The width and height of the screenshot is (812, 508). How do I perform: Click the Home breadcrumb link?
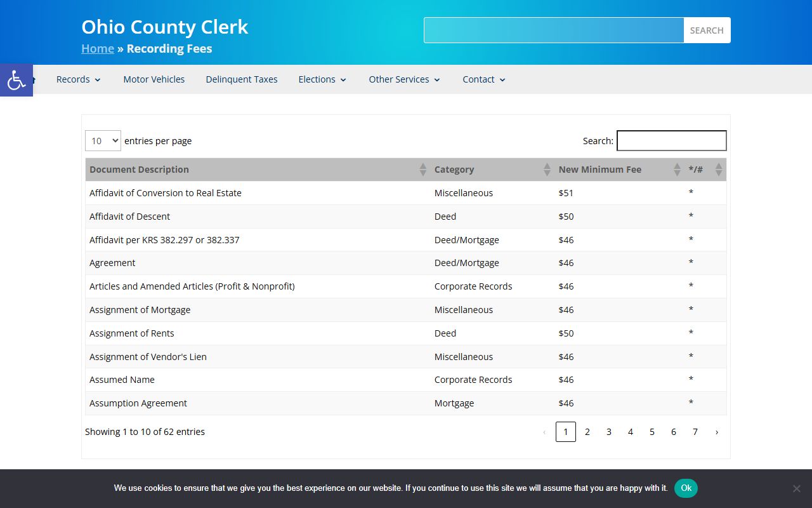(98, 49)
